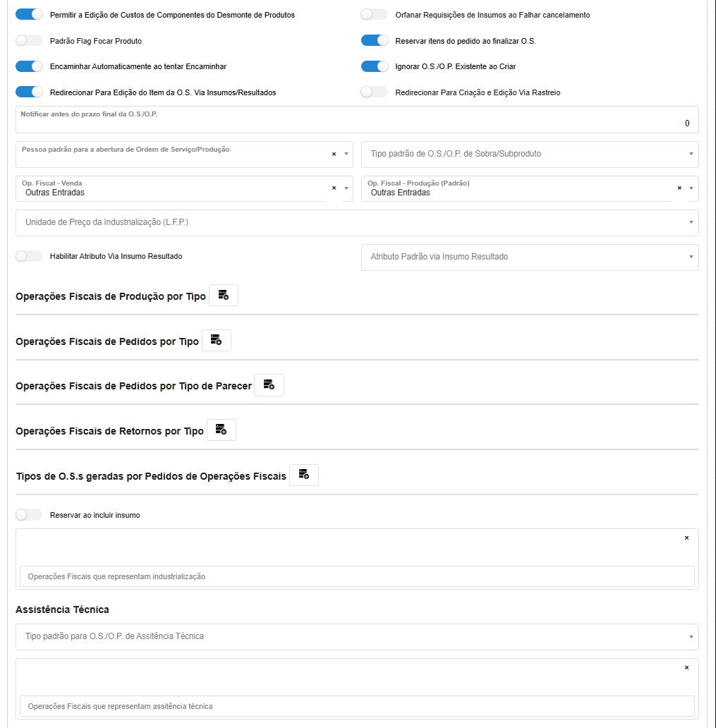Disable Reservar itens do pedido ao finalizar O.S.
The width and height of the screenshot is (716, 728).
point(375,41)
